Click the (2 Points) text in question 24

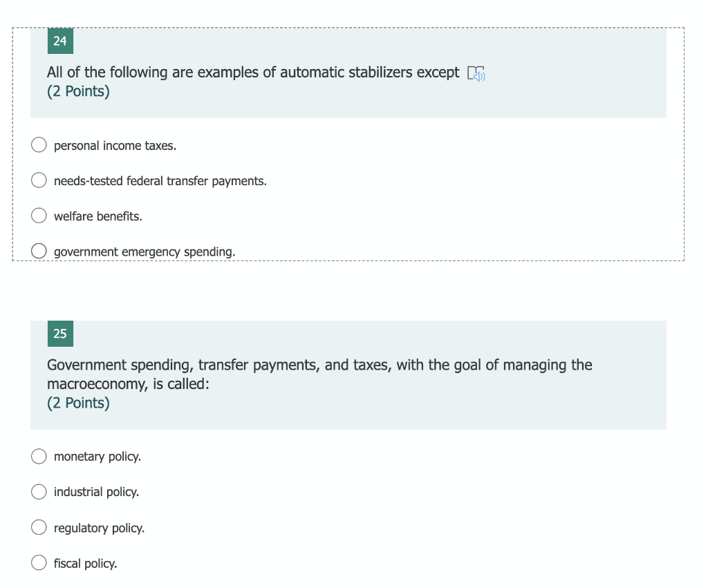coord(78,91)
